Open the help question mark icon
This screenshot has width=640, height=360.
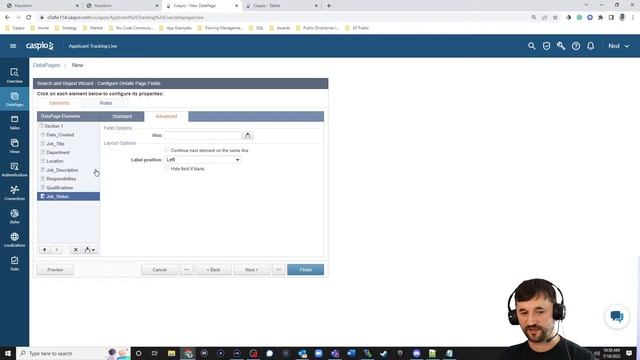click(x=576, y=46)
